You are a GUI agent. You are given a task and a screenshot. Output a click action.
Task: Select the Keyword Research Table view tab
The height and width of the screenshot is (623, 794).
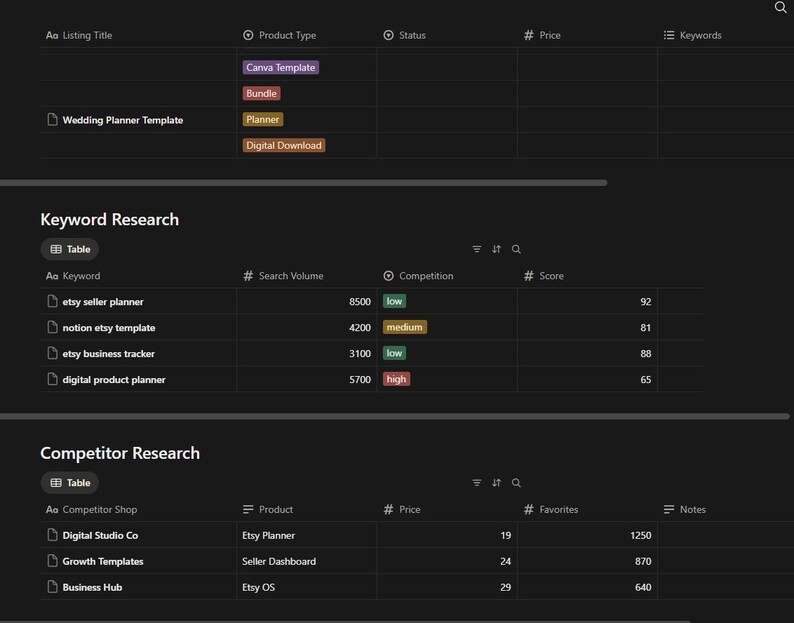coord(70,249)
